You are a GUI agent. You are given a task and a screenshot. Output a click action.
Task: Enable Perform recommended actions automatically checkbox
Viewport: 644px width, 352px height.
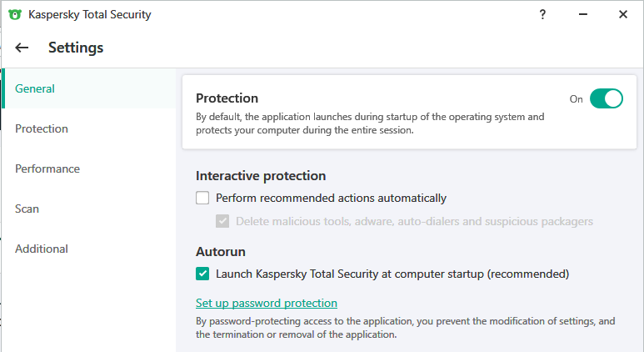tap(202, 199)
